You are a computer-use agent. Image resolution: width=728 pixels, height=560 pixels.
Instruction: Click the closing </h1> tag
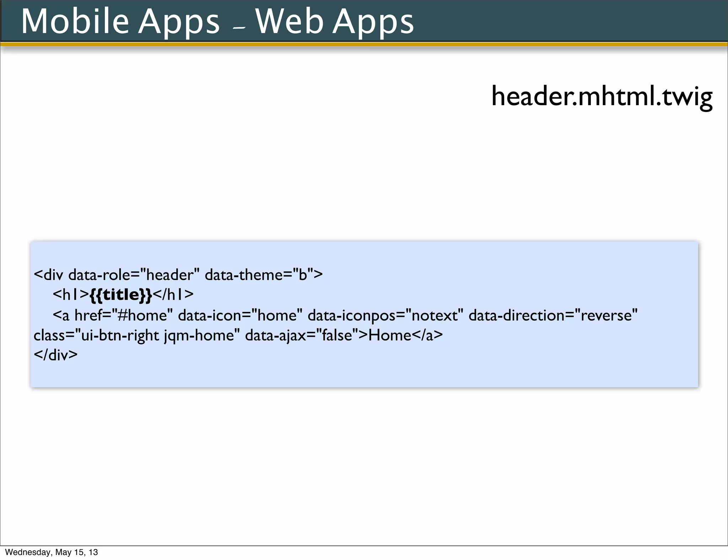point(173,295)
